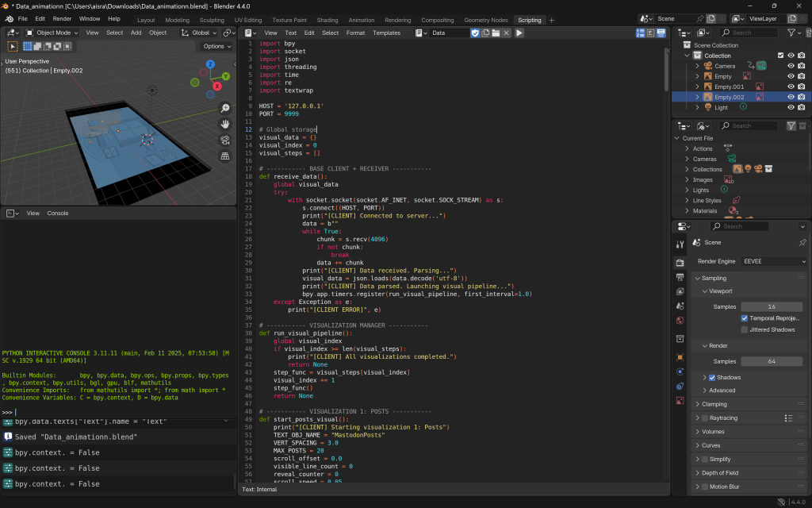Click the open text file folder icon
The width and height of the screenshot is (812, 508).
(496, 33)
